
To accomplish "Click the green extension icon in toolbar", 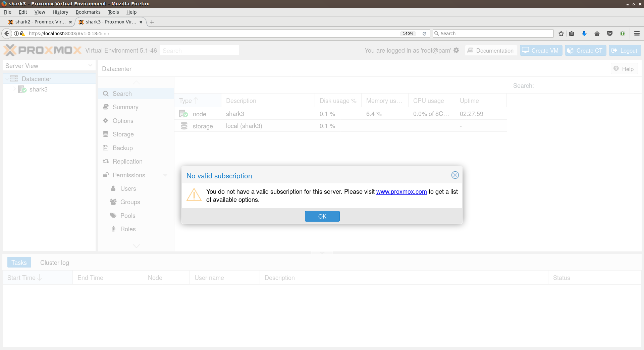I will point(623,34).
